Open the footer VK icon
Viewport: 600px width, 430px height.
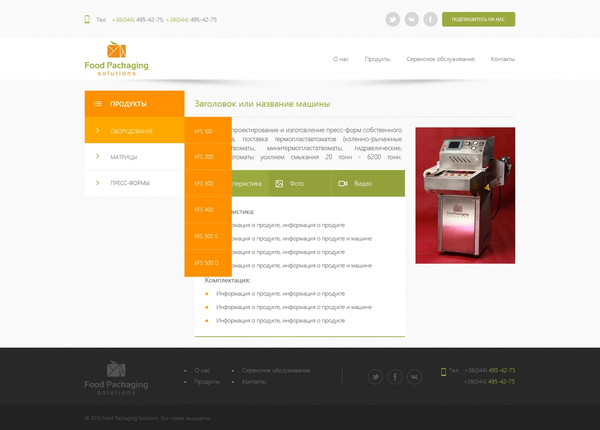414,377
